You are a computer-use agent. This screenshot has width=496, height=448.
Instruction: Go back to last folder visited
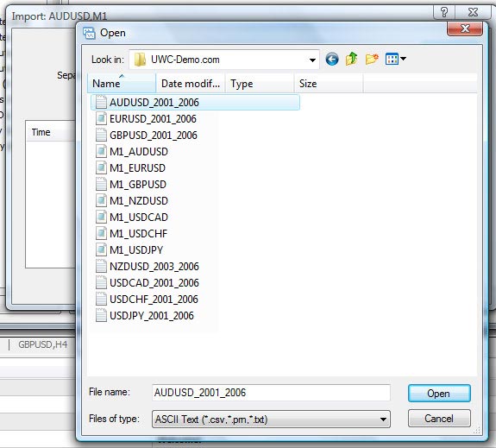(332, 60)
